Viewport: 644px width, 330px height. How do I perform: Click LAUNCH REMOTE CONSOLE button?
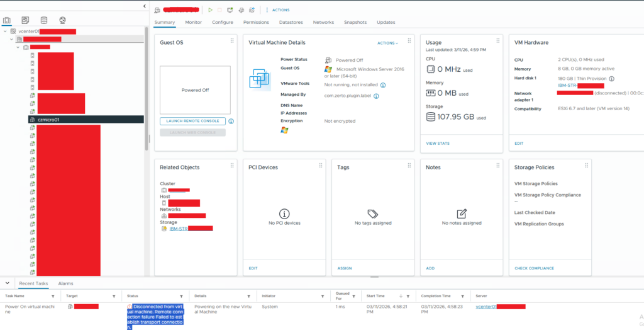pyautogui.click(x=192, y=121)
